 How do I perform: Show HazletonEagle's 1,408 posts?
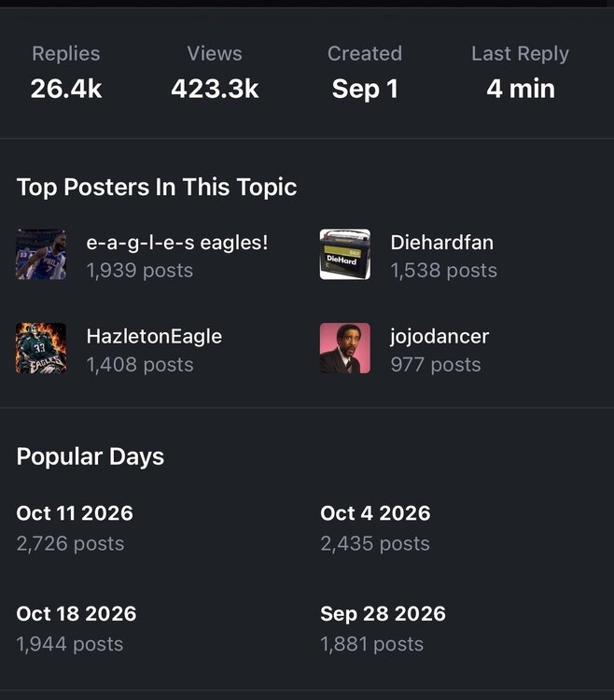(140, 365)
